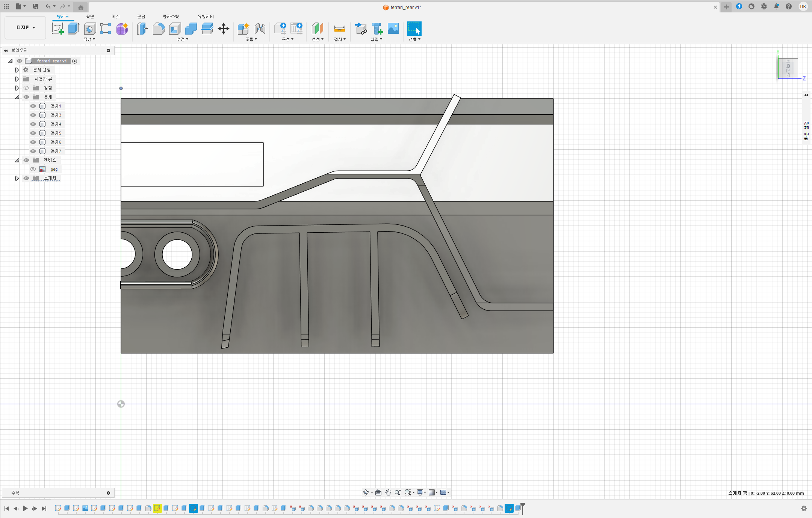Open the 수정 menu dropdown
812x518 pixels.
182,39
